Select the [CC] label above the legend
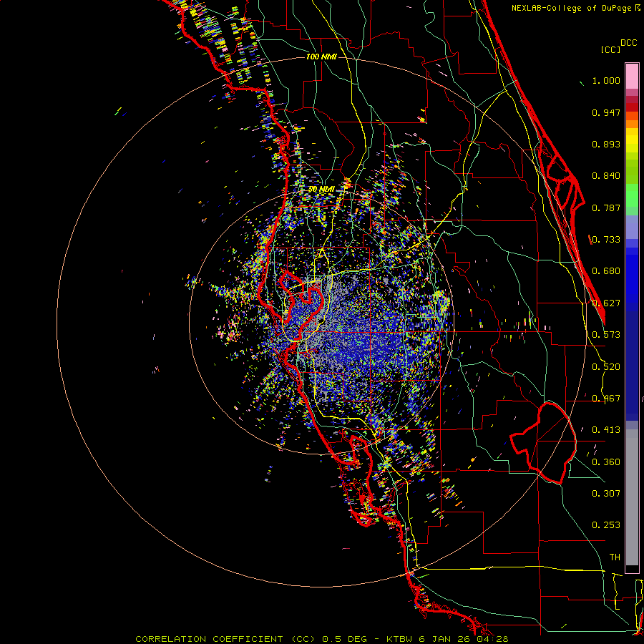Screen dimensions: 644x644 (x=611, y=49)
